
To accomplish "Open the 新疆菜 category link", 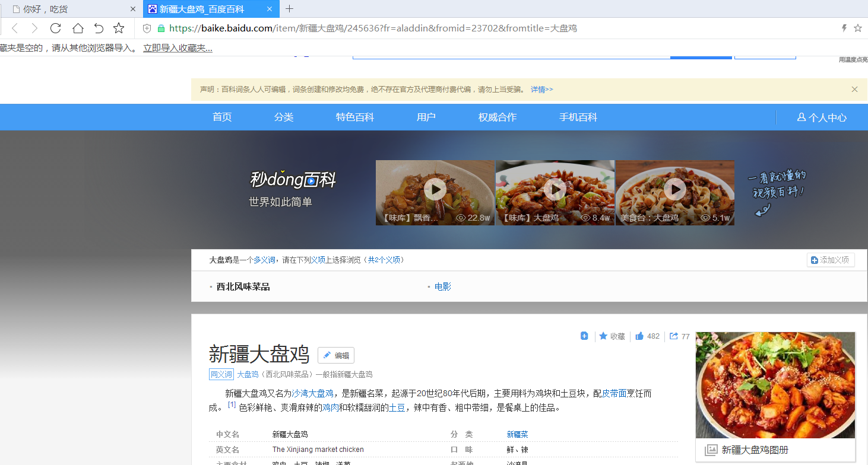I will point(517,435).
